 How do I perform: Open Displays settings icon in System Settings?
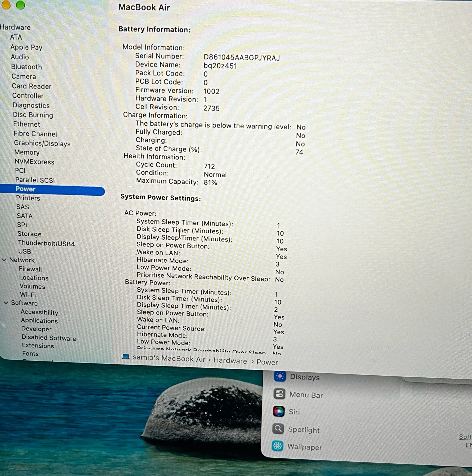280,376
